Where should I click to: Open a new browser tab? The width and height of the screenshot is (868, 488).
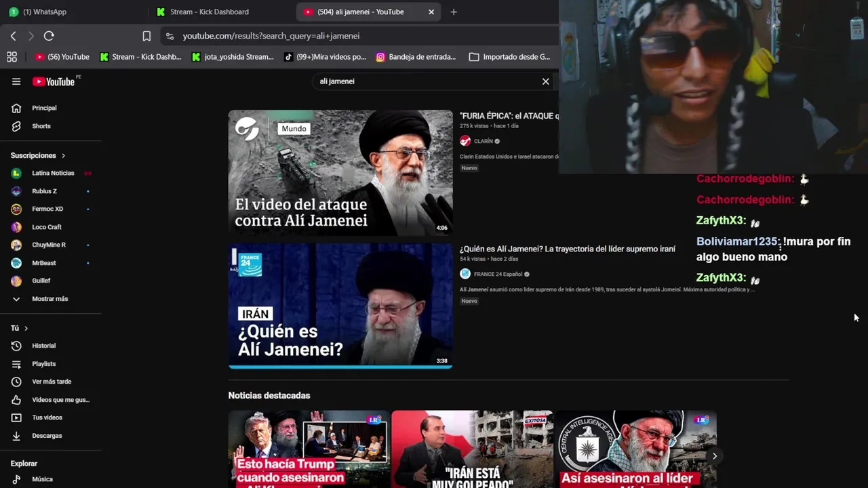(454, 12)
